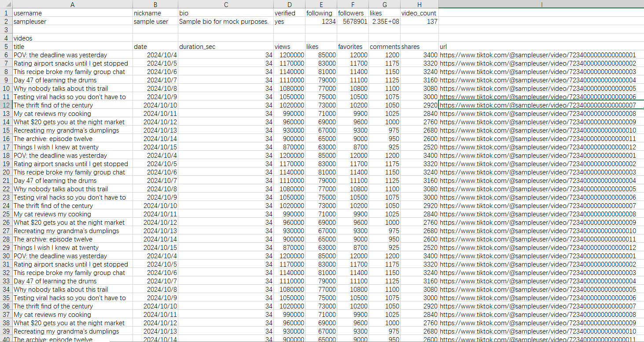
Task: Click the select-all corner above row 1
Action: coord(6,4)
